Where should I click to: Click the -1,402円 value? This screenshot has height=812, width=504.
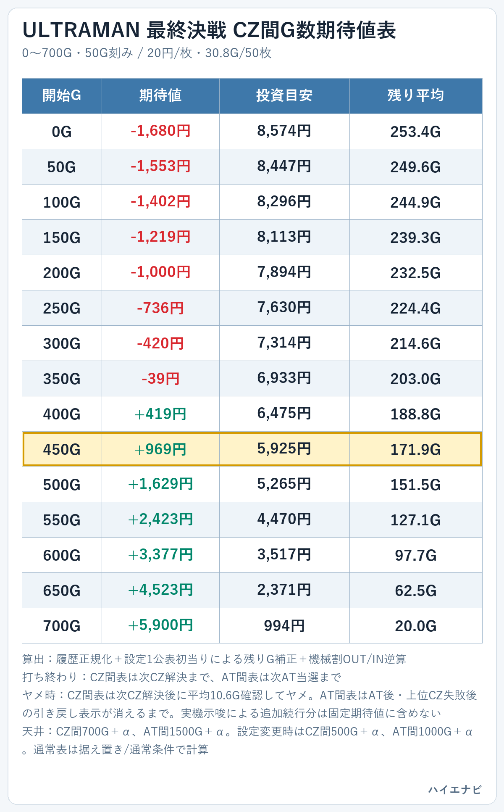point(160,202)
